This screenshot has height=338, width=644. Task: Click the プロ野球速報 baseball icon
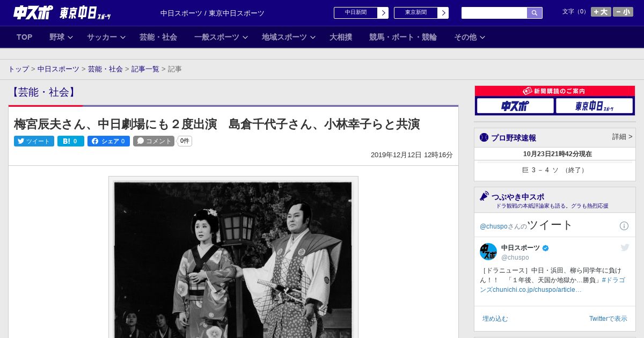(484, 137)
